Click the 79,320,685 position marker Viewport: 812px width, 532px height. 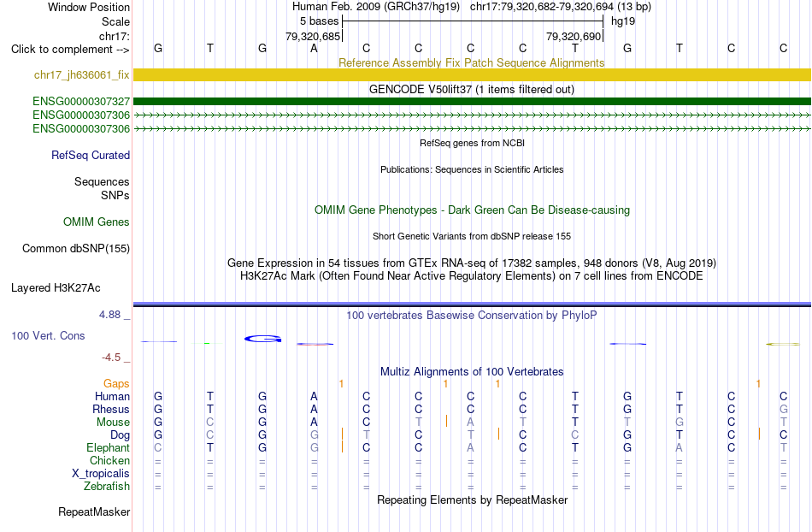click(313, 36)
